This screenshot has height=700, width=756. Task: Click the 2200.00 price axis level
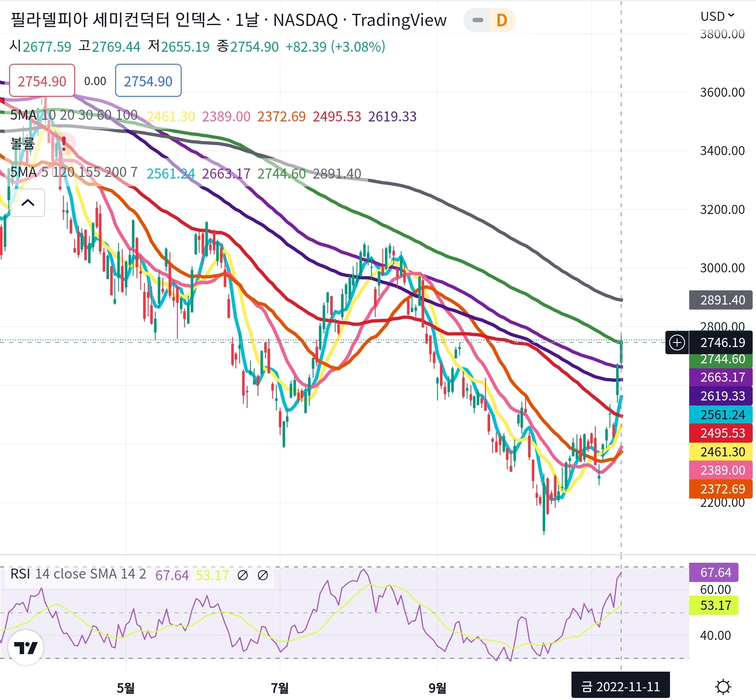click(722, 503)
